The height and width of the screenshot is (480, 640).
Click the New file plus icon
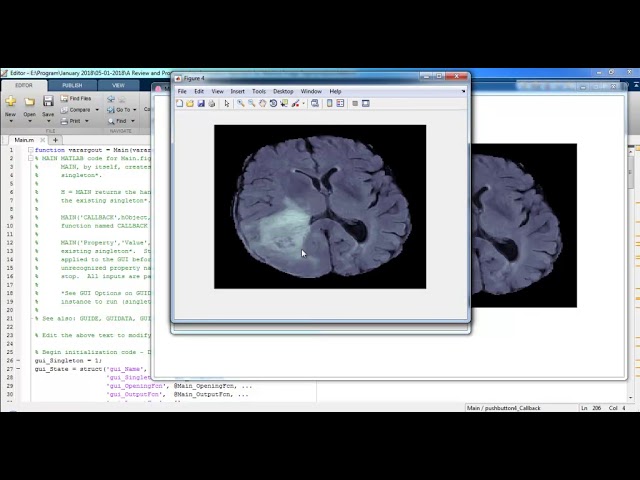[11, 101]
